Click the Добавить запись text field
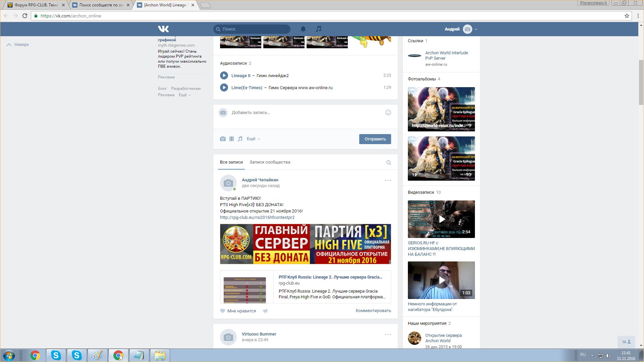The image size is (644, 362). pyautogui.click(x=302, y=113)
